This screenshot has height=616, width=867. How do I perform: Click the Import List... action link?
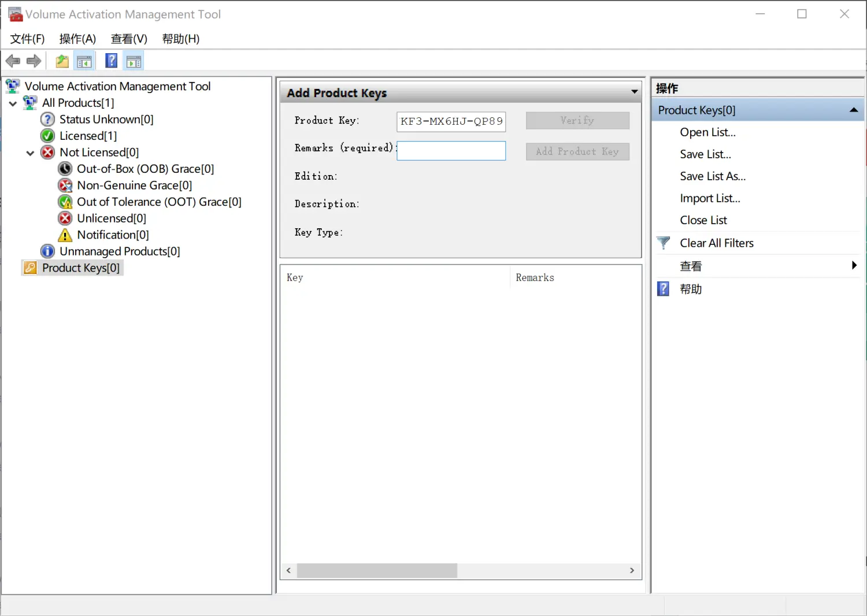click(x=710, y=198)
